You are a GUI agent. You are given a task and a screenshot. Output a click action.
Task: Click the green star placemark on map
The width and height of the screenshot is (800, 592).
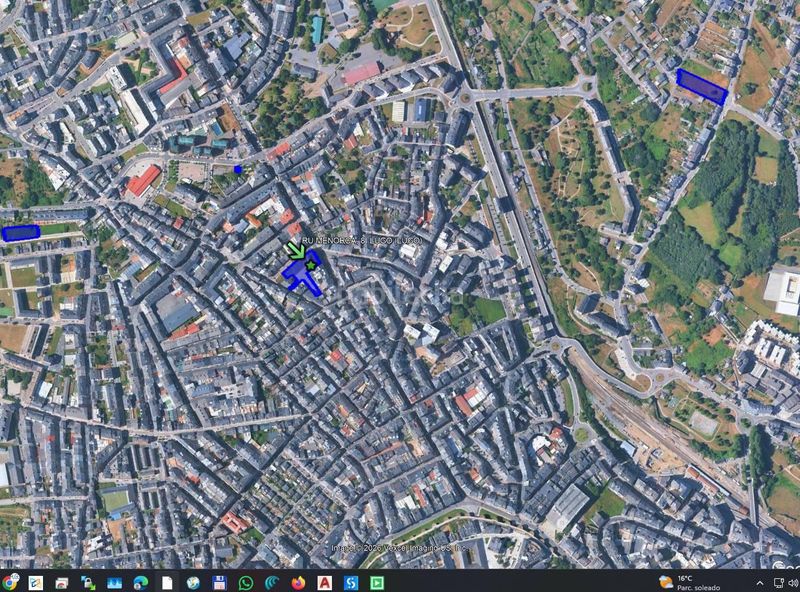(x=310, y=265)
